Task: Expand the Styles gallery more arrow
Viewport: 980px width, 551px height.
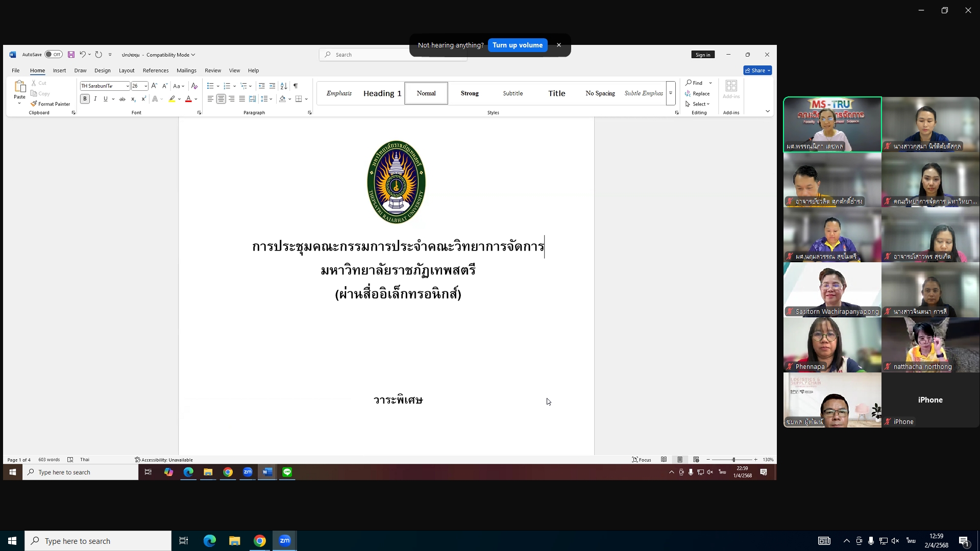Action: (x=671, y=93)
